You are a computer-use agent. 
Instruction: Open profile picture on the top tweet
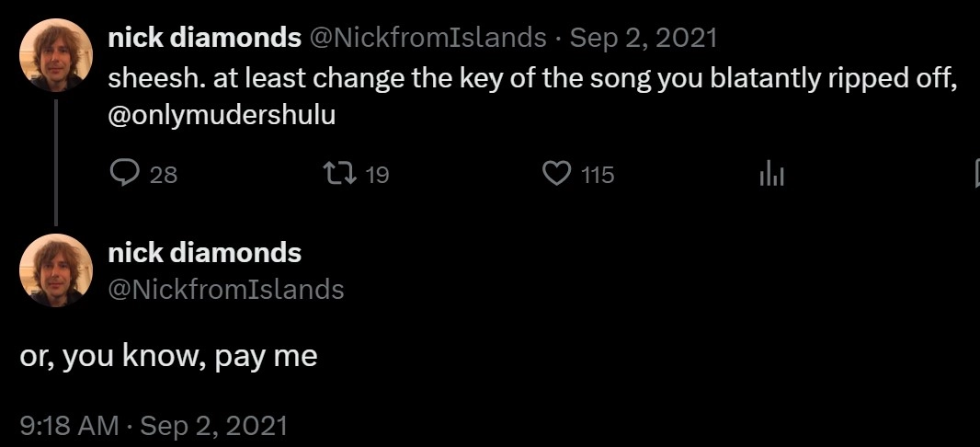click(55, 55)
